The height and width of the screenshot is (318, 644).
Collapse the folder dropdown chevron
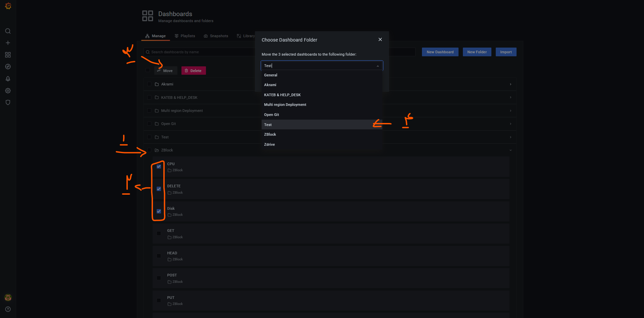point(378,66)
